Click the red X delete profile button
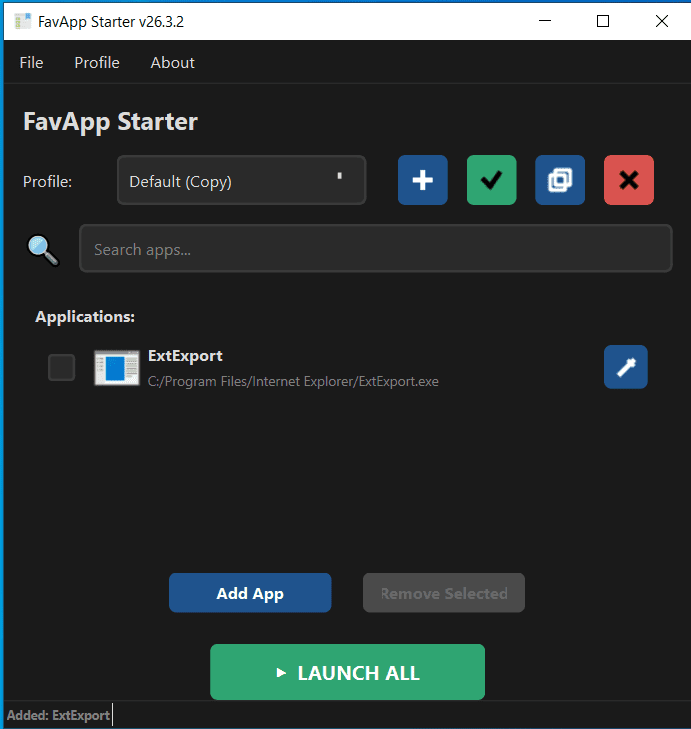This screenshot has height=729, width=691. tap(629, 180)
